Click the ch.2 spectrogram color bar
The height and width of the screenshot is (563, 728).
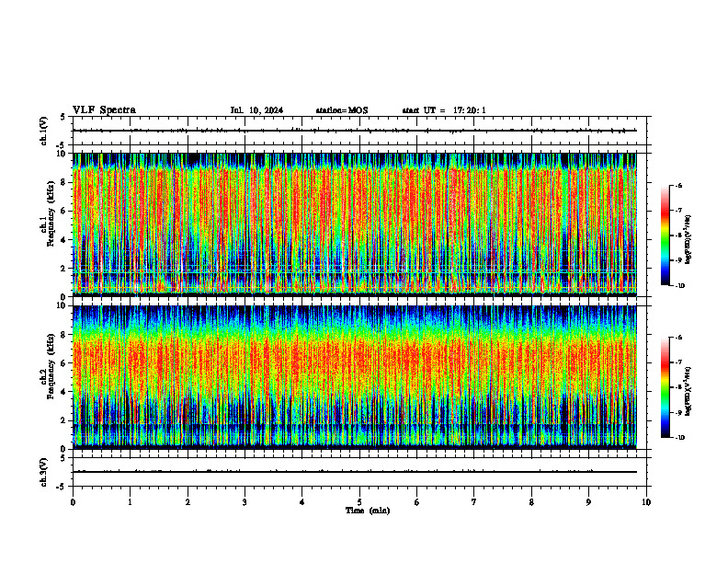pos(665,387)
